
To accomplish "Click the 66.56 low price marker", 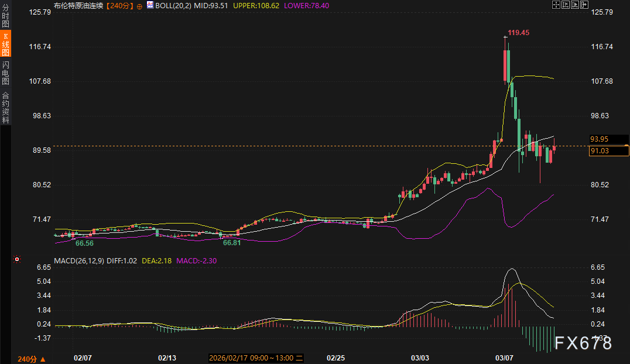I will 84,243.
